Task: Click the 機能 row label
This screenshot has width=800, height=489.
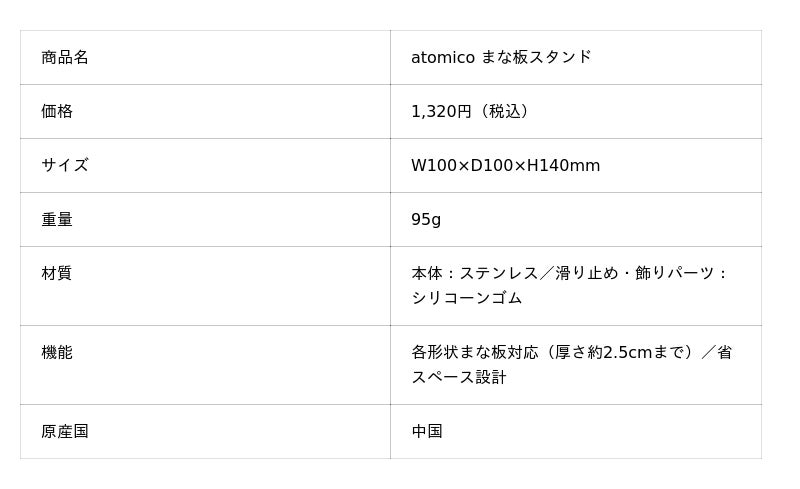Action: point(57,352)
